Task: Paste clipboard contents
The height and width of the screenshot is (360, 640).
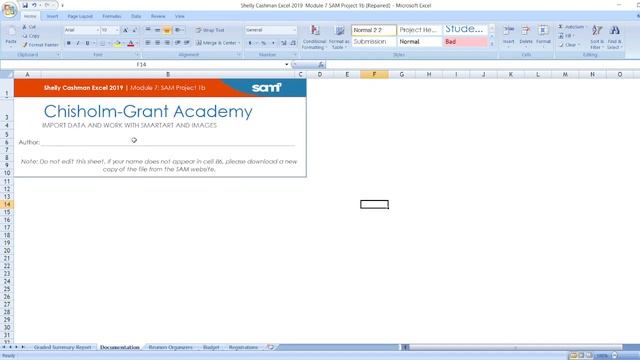Action: pyautogui.click(x=11, y=36)
